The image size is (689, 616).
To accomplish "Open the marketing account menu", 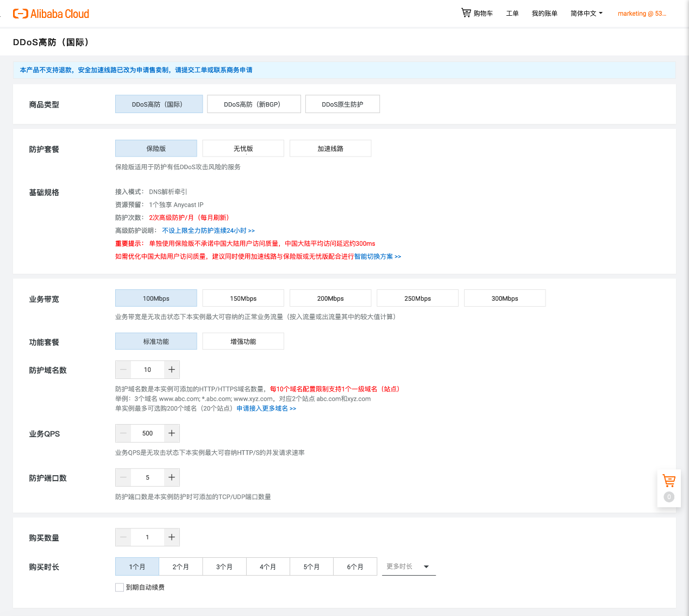I will (x=641, y=14).
